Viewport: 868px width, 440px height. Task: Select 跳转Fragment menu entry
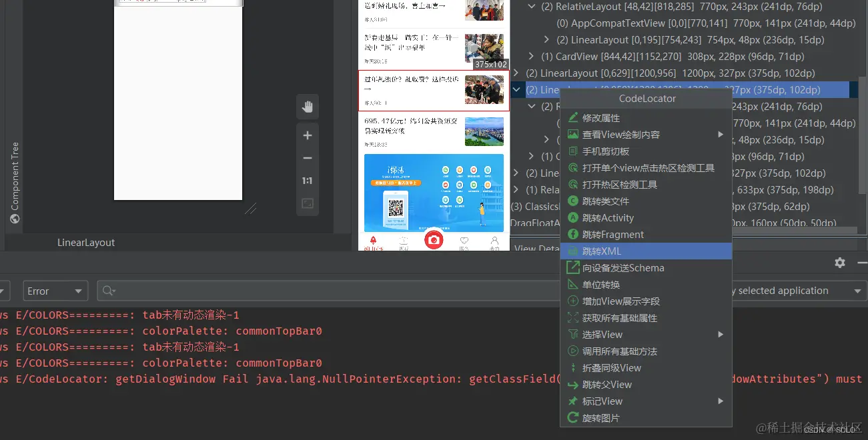coord(646,235)
